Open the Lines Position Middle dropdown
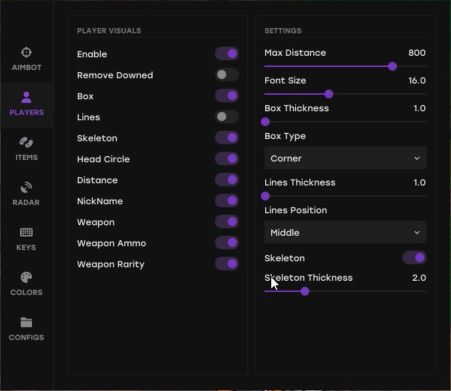451x391 pixels. (x=345, y=232)
